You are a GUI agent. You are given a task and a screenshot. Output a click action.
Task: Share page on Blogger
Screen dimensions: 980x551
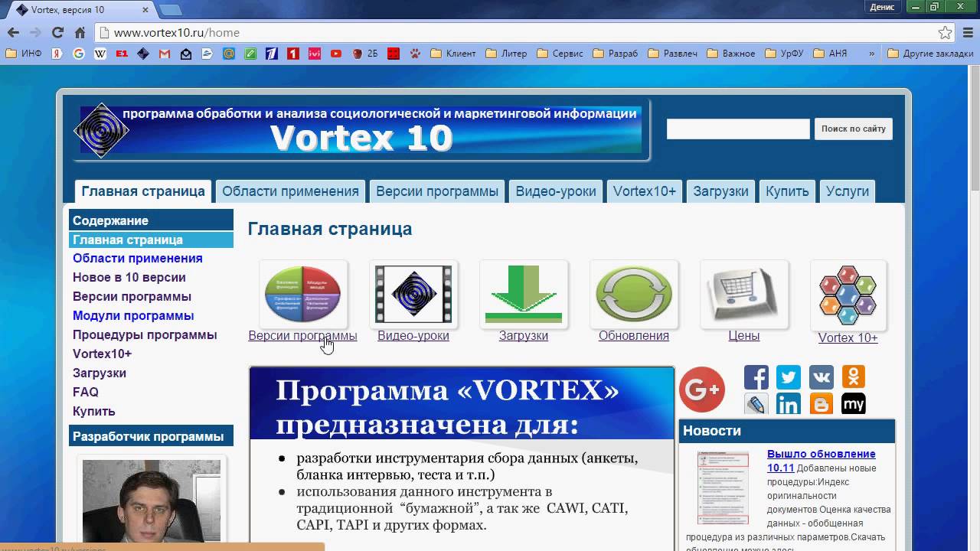tap(822, 404)
